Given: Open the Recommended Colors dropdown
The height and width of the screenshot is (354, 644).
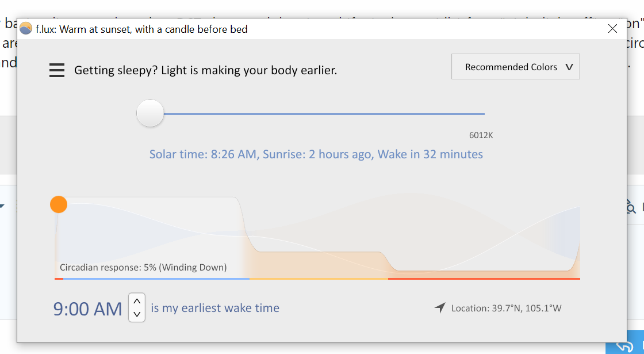Looking at the screenshot, I should tap(515, 67).
